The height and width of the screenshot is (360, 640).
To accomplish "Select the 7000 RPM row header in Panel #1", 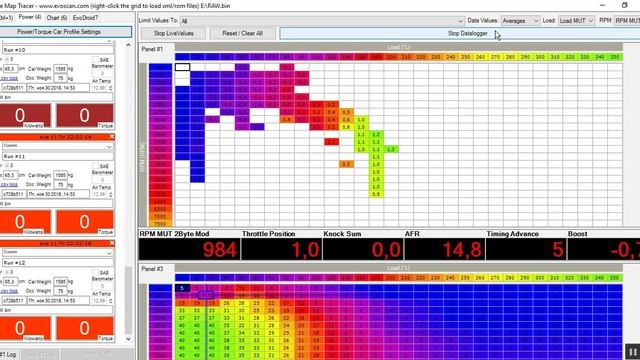I will coord(160,216).
